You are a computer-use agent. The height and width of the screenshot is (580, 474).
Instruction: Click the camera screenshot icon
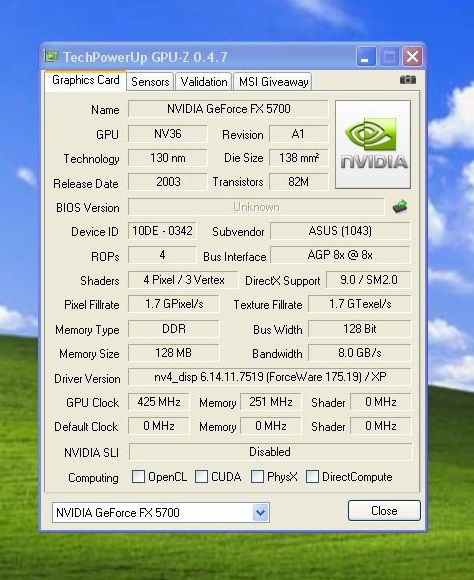coord(408,80)
